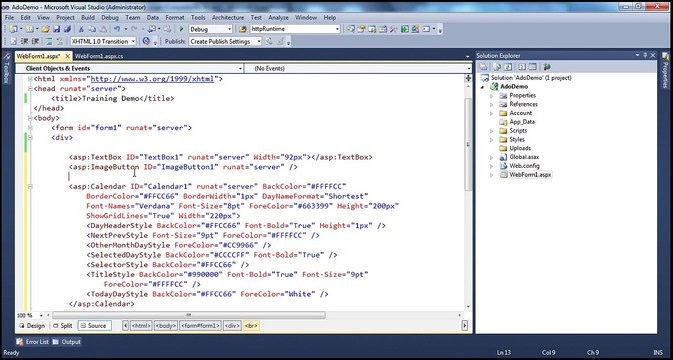
Task: Expand the Scripts folder in Solution Explorer
Action: (492, 131)
